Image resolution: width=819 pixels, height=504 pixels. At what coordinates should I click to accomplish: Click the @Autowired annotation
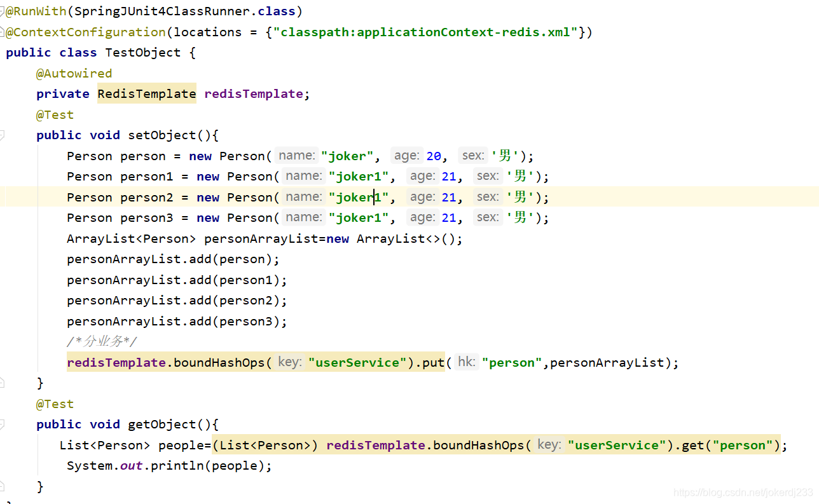point(74,73)
